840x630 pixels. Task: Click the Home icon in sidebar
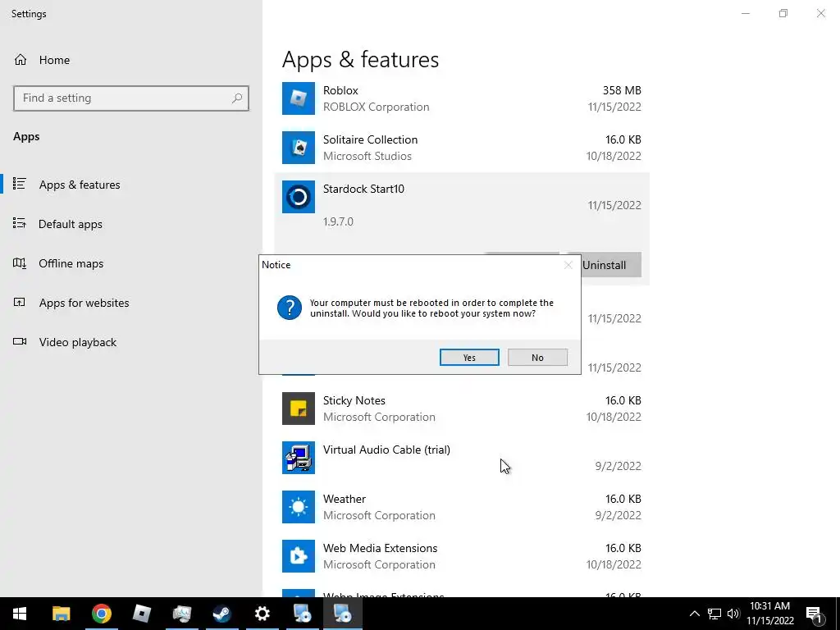[x=21, y=60]
